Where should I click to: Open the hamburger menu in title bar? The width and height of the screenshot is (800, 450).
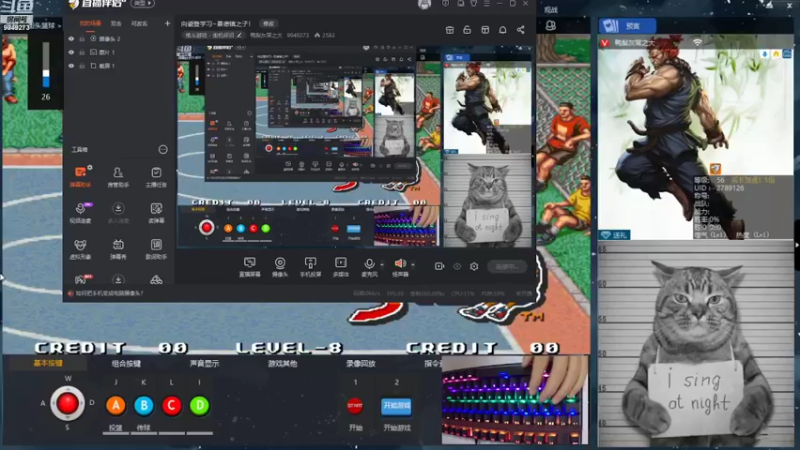pos(487,4)
